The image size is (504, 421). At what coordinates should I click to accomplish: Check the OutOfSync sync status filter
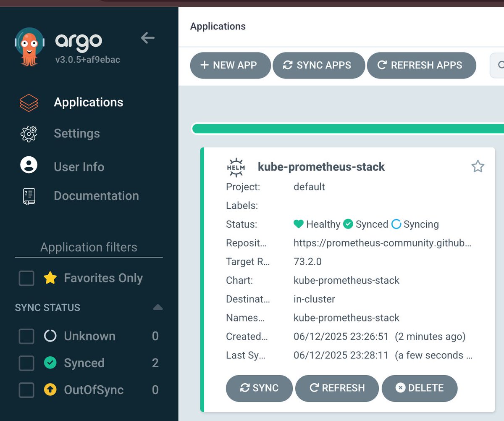click(26, 390)
